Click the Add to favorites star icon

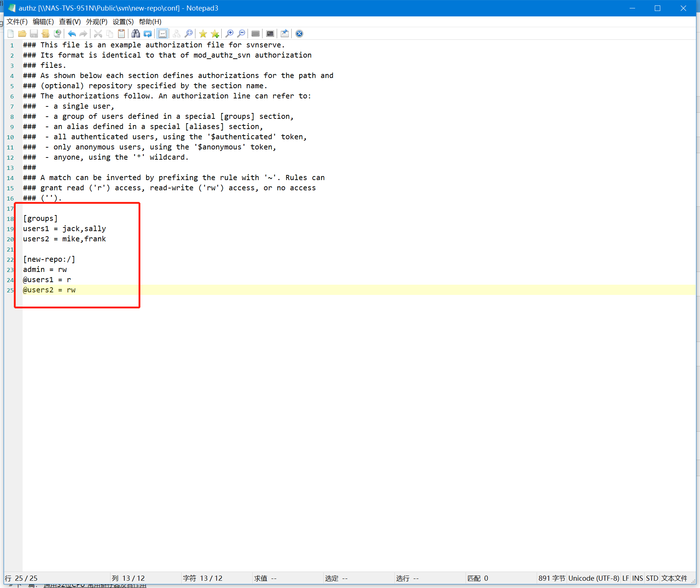click(215, 34)
